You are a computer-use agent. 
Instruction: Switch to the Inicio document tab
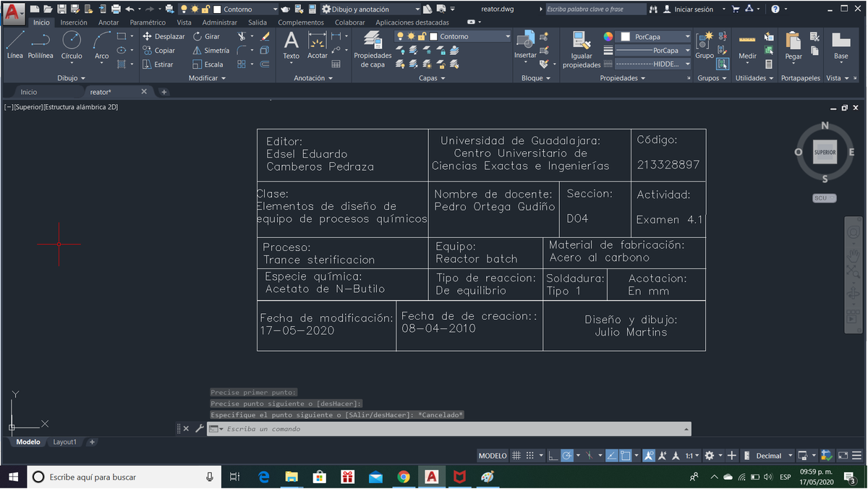(x=29, y=92)
